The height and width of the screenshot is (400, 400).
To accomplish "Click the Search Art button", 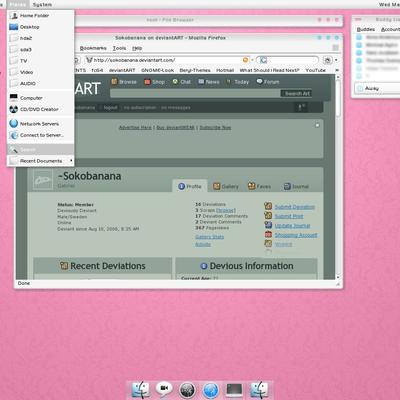I will click(x=297, y=94).
